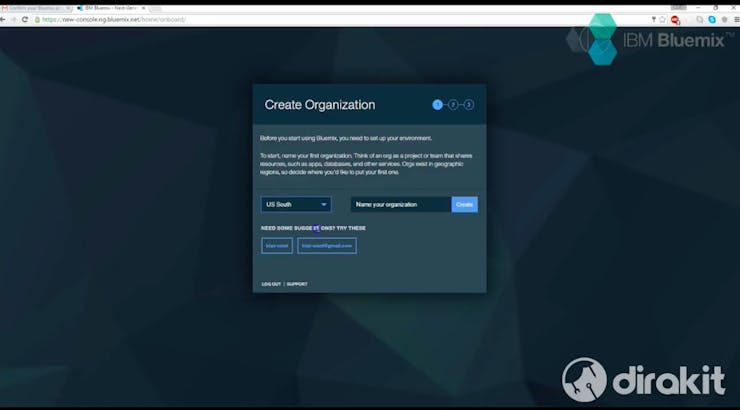Reload the Bluemix page
The image size is (740, 410).
coord(25,19)
